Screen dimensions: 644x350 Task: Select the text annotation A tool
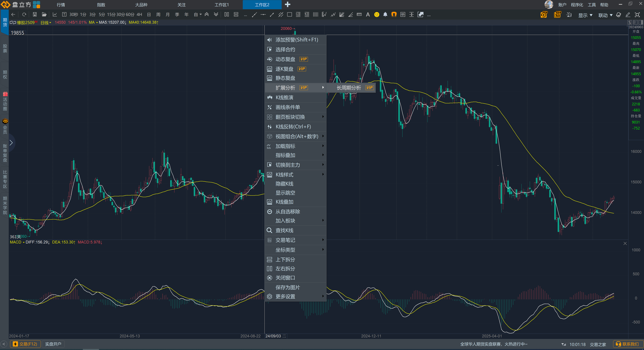(368, 14)
